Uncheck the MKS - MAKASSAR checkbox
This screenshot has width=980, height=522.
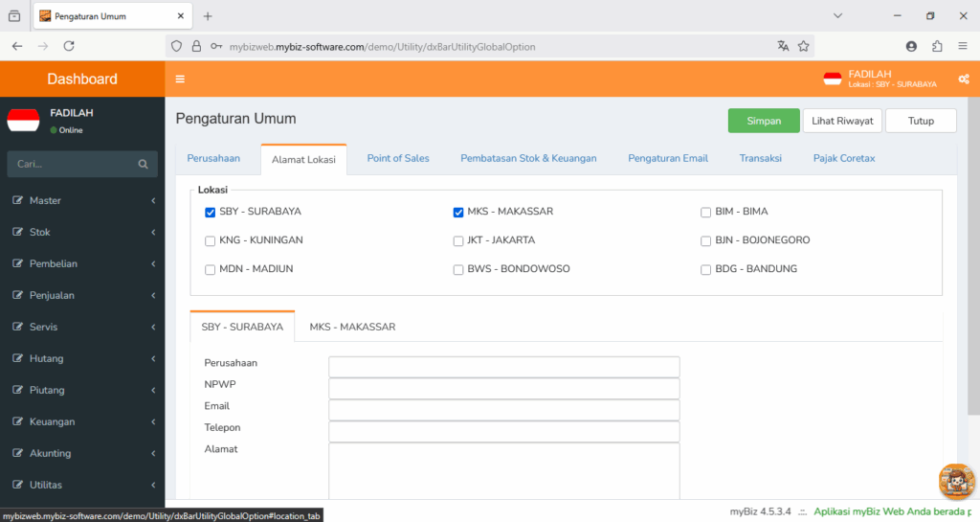coord(458,213)
